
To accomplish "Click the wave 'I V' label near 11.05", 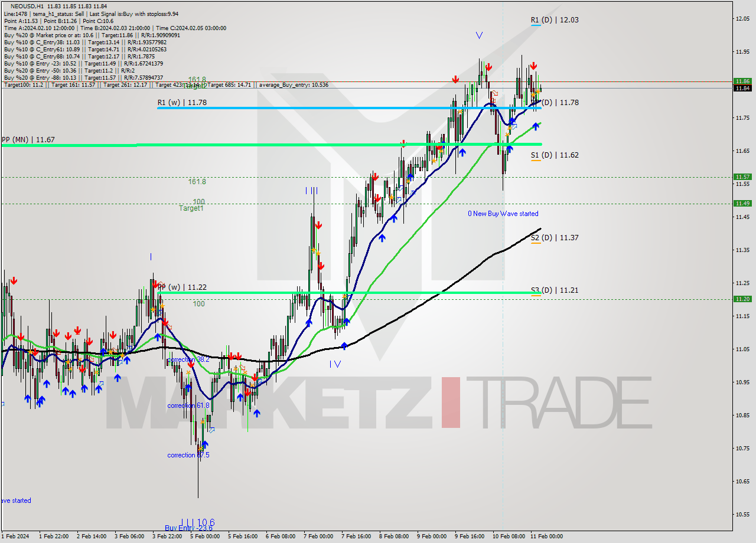I will (335, 364).
